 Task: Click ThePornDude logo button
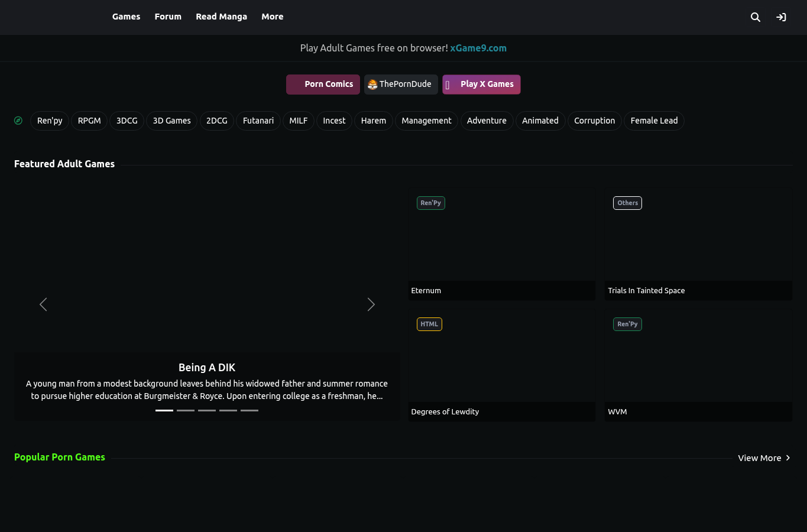click(x=401, y=85)
